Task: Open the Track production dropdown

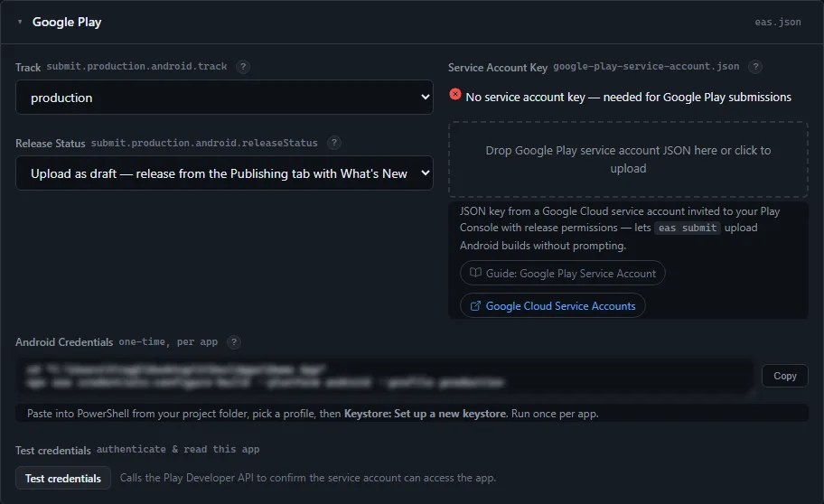Action: pyautogui.click(x=224, y=98)
